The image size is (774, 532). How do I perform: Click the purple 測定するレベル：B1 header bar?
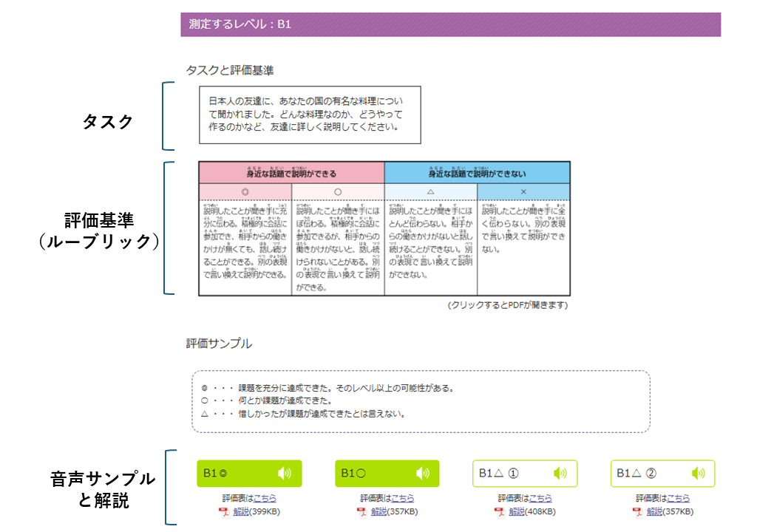point(450,24)
